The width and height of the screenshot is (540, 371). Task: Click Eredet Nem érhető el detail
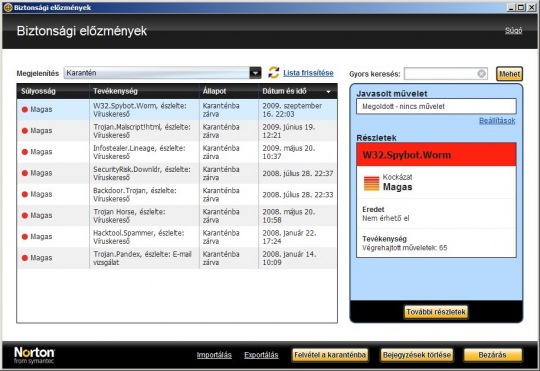pyautogui.click(x=386, y=214)
